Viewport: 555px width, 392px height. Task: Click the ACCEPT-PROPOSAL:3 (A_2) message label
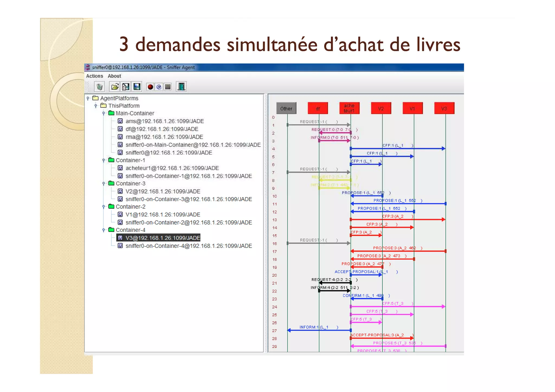[382, 335]
